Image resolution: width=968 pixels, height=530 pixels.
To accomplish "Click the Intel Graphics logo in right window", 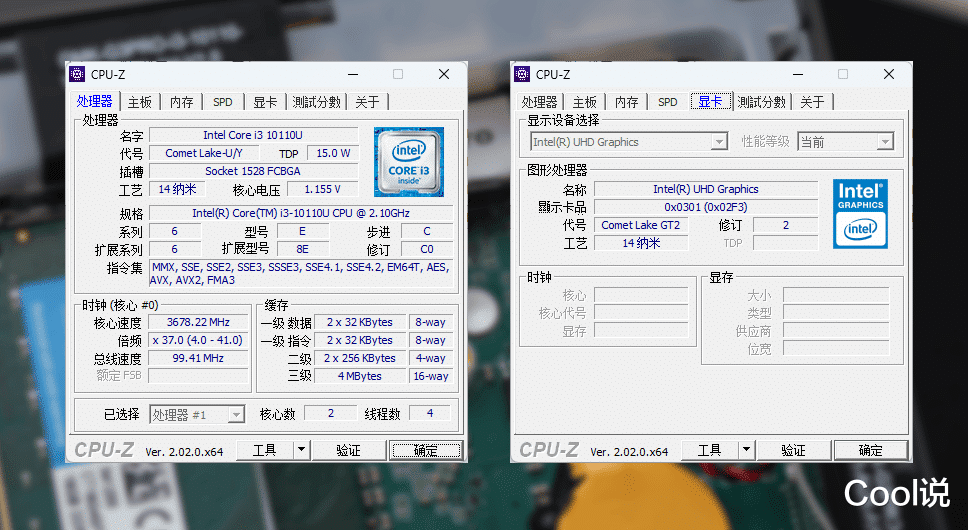I will click(860, 213).
